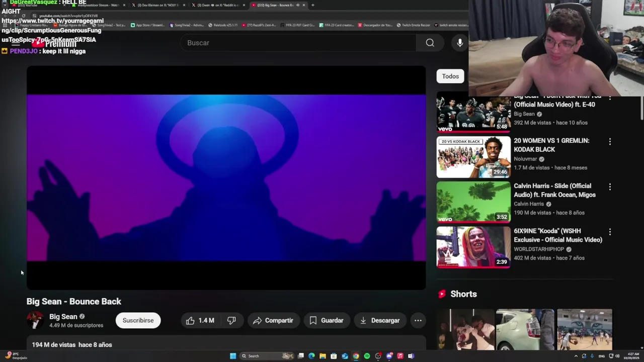Open Google Chrome taskbar icon

pos(356,356)
